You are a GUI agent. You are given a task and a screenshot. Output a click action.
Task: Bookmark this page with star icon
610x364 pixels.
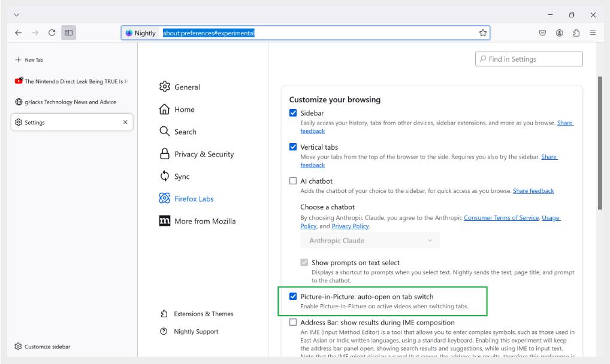(x=482, y=33)
